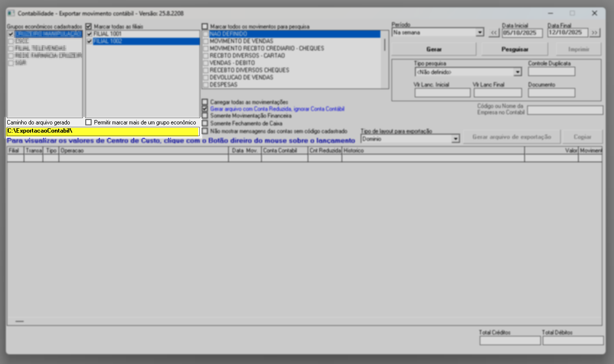Viewport: 614px width, 364px height.
Task: Click 'Código ou Nome da Empresa no Contabil' field
Action: 565,110
